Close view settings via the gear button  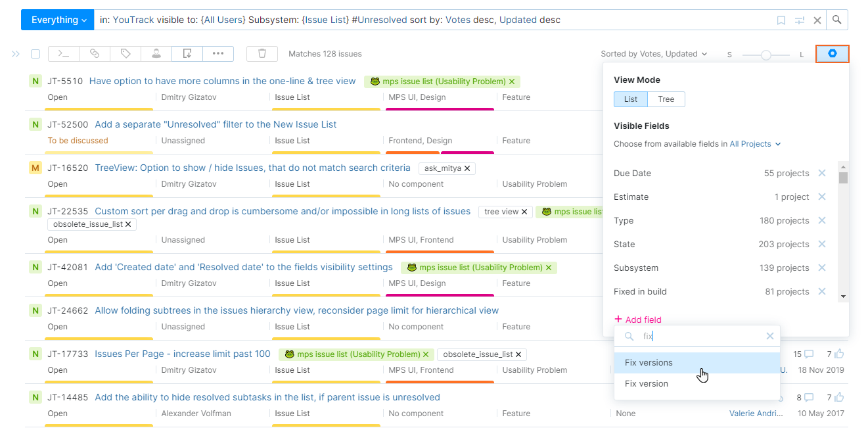click(x=832, y=54)
